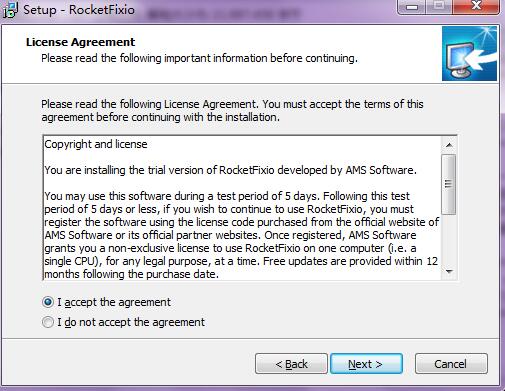Click the computer wizard image in header
Screen dimensions: 505x391
pos(469,54)
